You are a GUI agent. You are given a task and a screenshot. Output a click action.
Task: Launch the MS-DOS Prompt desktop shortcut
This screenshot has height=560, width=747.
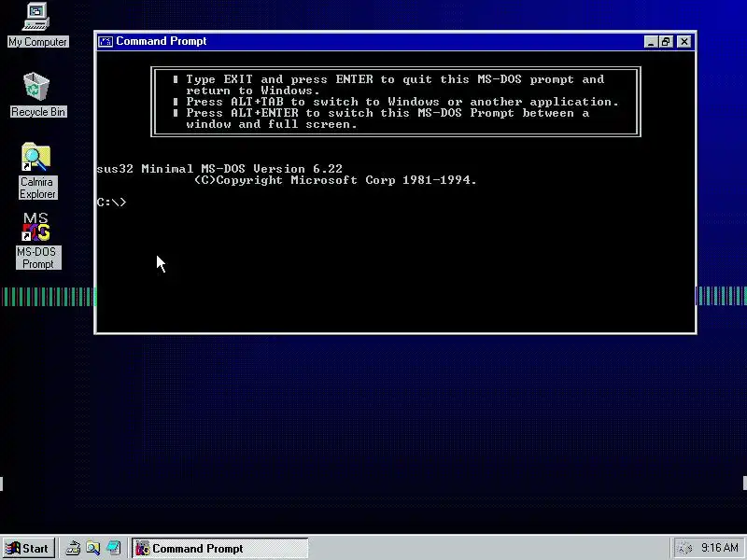click(x=37, y=241)
